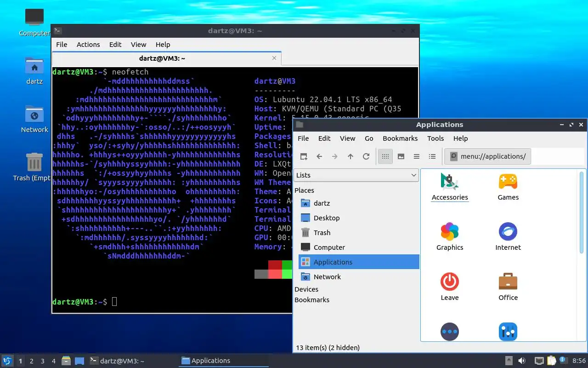Open the Lubuntu application menu button
This screenshot has height=368, width=588.
click(7, 361)
